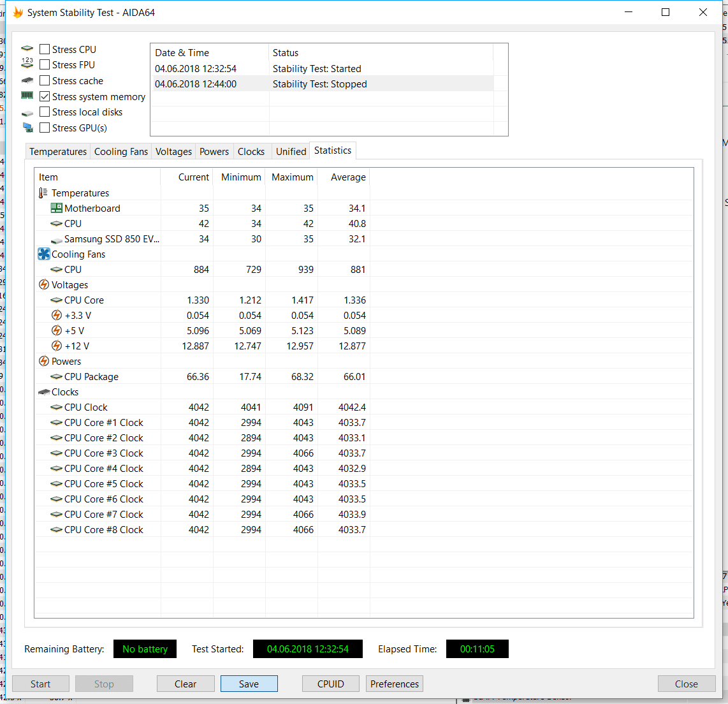This screenshot has width=728, height=704.
Task: Select the CPU Core #2 Clock row
Action: point(203,438)
